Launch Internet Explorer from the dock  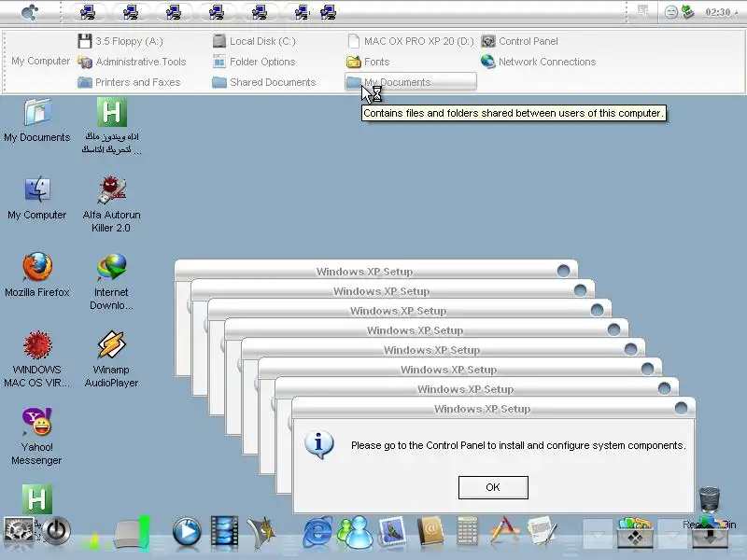tap(317, 531)
